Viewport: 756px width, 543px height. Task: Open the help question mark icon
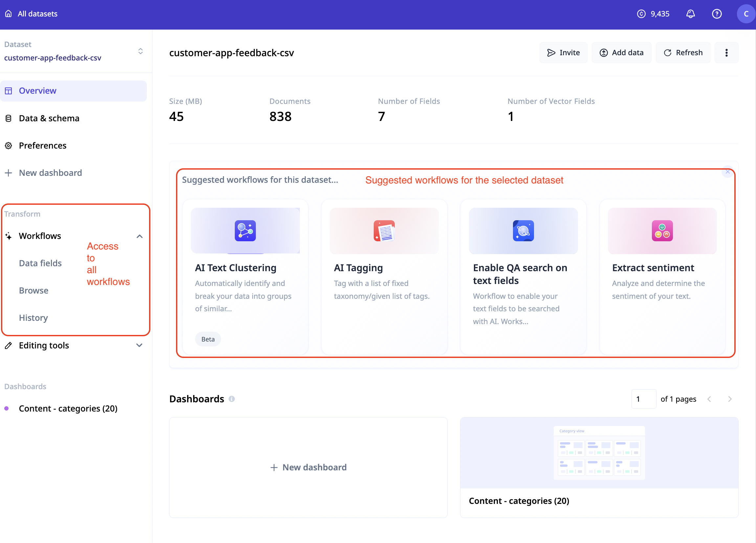(717, 14)
